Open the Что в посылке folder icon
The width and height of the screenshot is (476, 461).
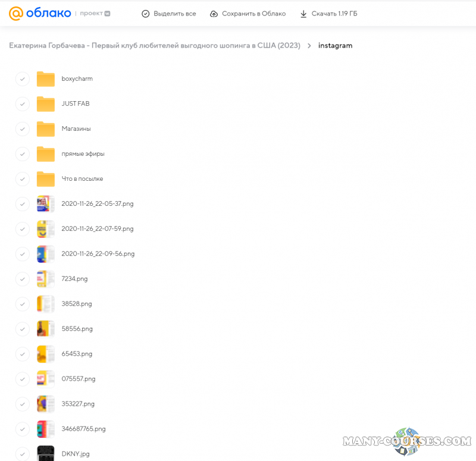click(x=45, y=179)
